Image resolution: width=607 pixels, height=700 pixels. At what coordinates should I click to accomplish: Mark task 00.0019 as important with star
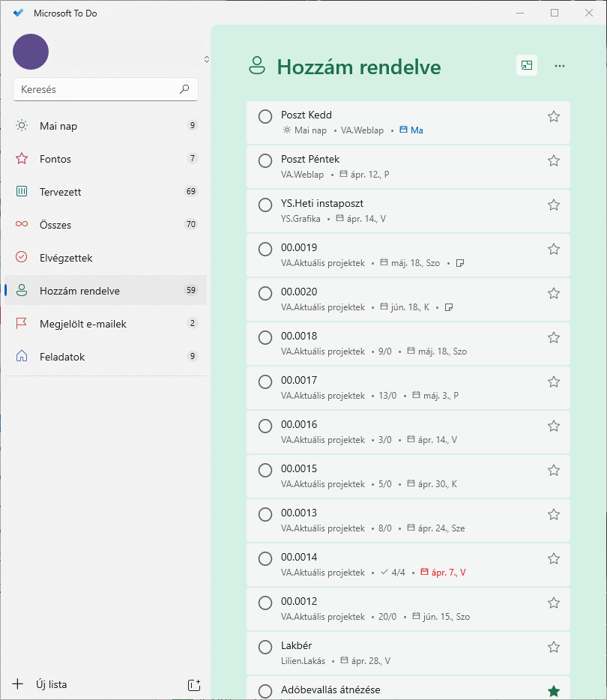554,249
